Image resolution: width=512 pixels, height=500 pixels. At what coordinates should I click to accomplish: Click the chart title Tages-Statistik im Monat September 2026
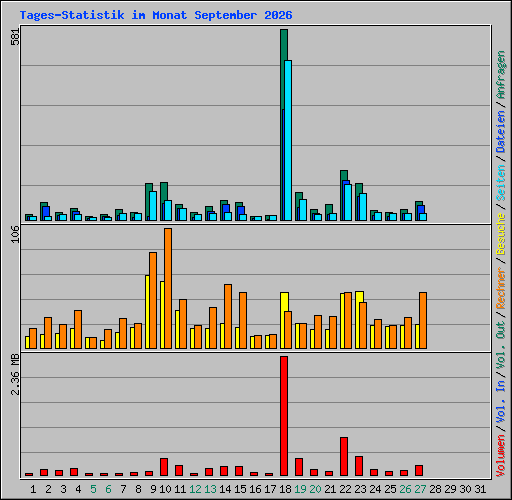[156, 15]
